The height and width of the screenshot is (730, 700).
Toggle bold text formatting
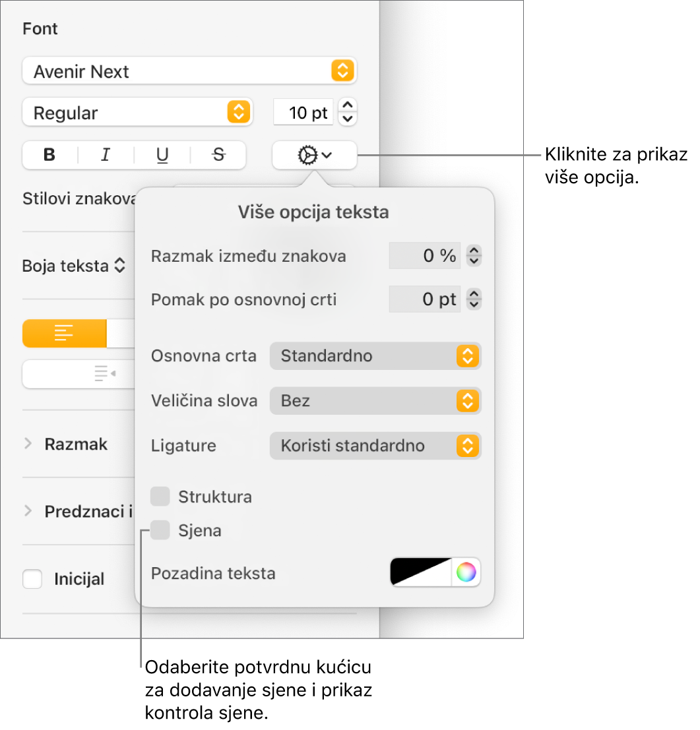coord(50,155)
